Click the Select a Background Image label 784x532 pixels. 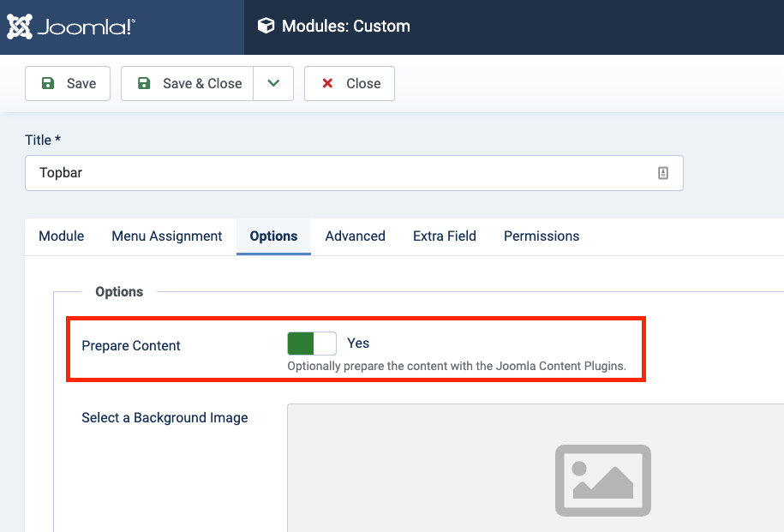pyautogui.click(x=165, y=417)
